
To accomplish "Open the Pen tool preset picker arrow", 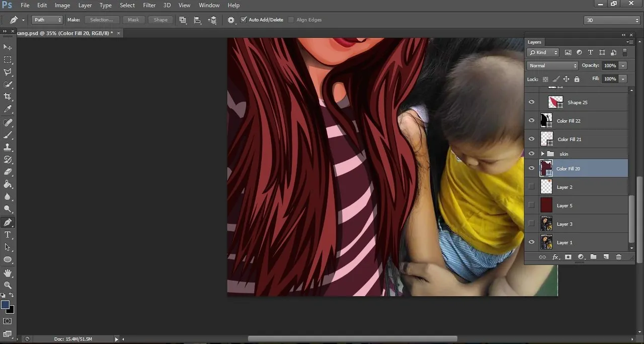I will [23, 20].
